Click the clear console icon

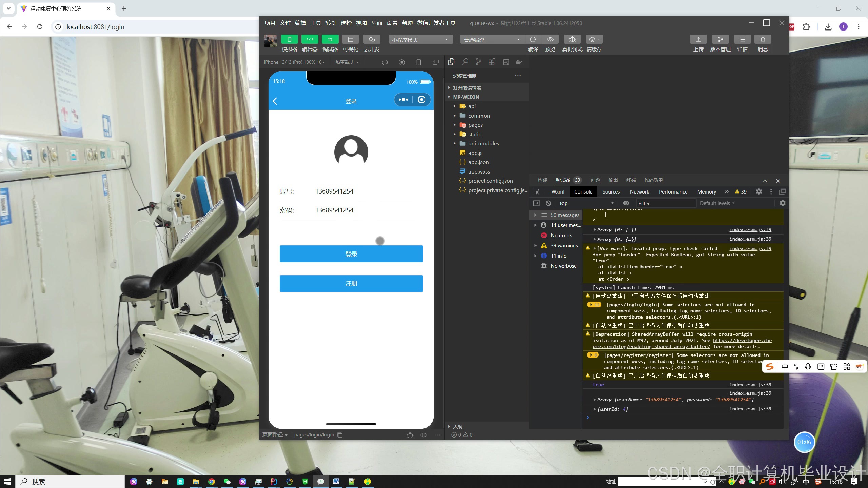[548, 203]
